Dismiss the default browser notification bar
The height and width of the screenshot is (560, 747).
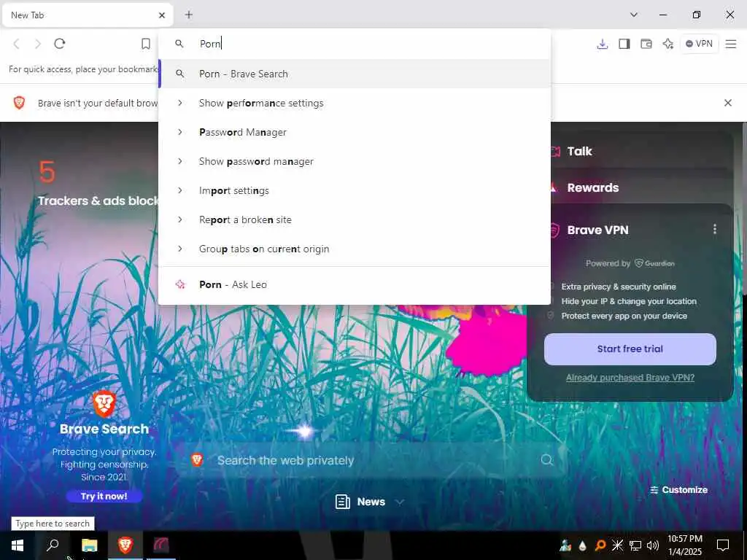point(728,102)
